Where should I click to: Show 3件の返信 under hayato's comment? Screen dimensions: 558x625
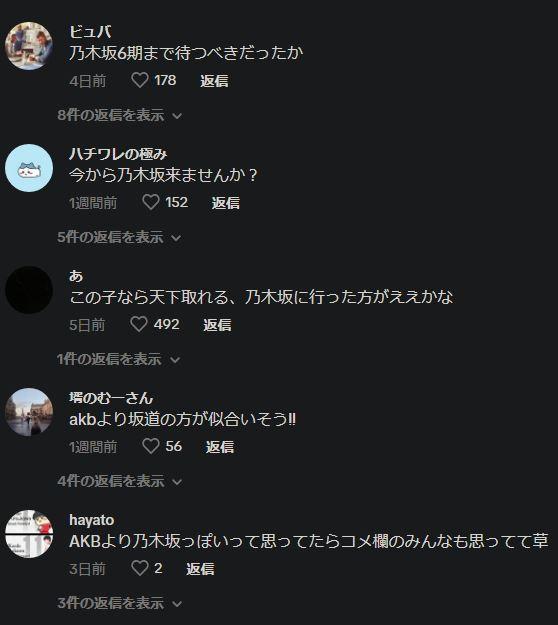tap(120, 603)
